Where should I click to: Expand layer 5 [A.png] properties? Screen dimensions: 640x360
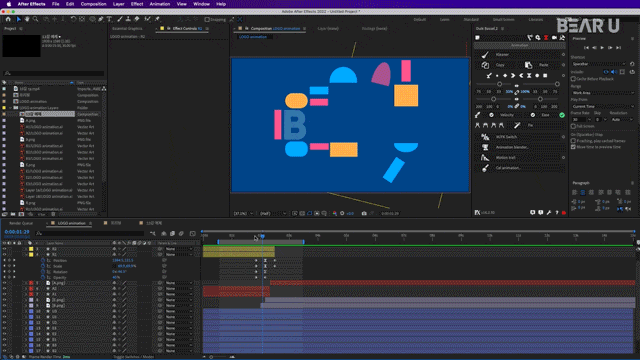click(25, 283)
